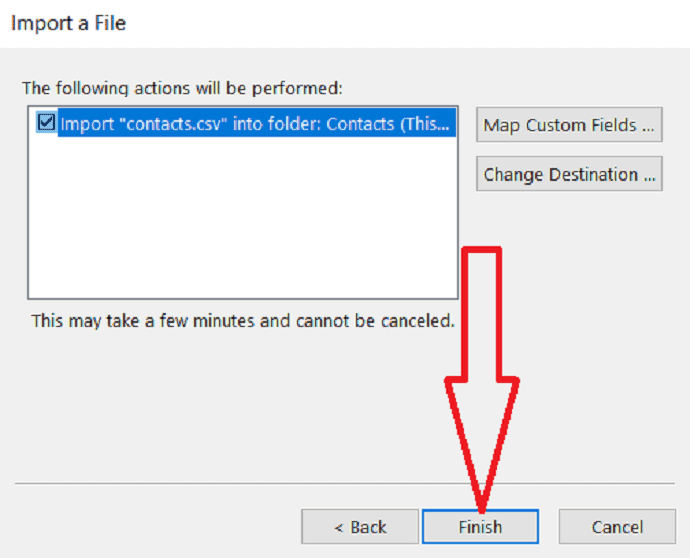Go back with the < Back button
The width and height of the screenshot is (690, 558).
pyautogui.click(x=360, y=527)
